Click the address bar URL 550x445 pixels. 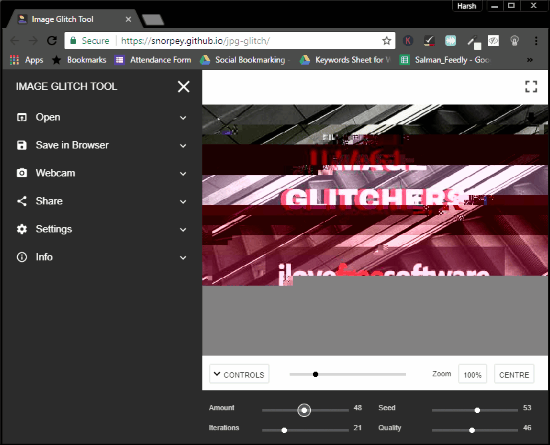(x=195, y=41)
